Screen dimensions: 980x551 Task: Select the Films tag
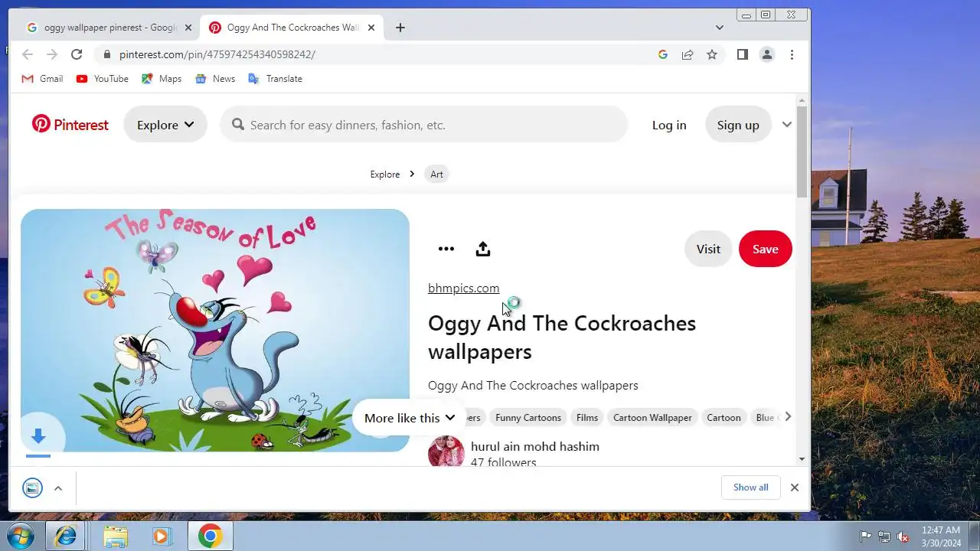pyautogui.click(x=587, y=417)
